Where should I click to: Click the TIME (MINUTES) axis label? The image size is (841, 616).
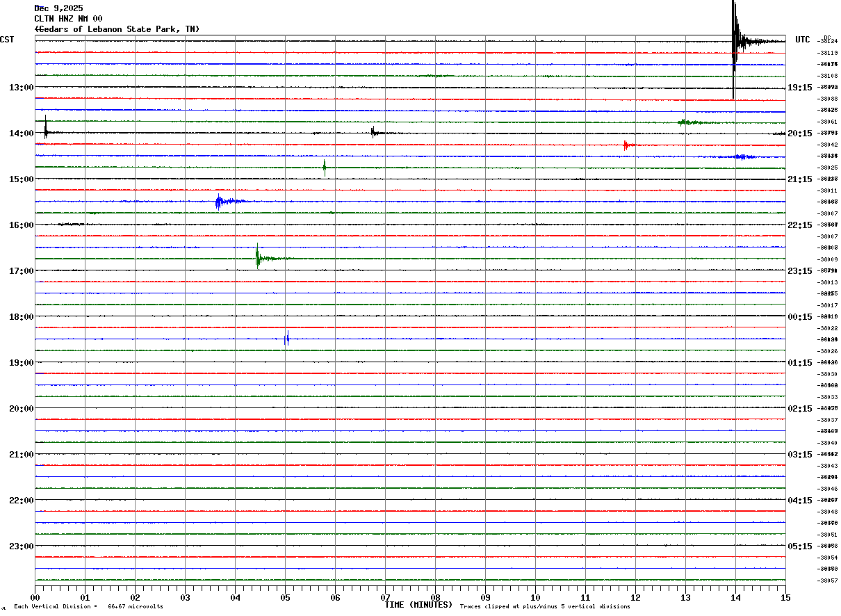pos(418,605)
